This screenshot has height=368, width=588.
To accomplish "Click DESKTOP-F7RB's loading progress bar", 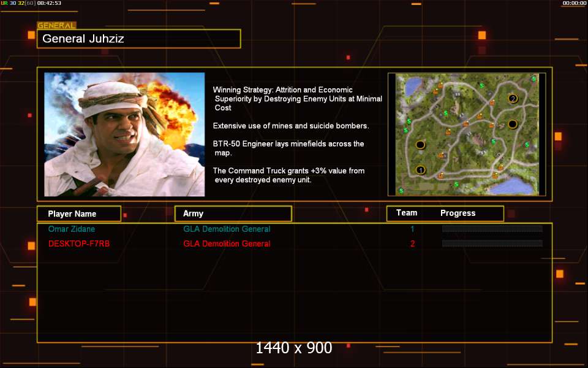I will [492, 243].
